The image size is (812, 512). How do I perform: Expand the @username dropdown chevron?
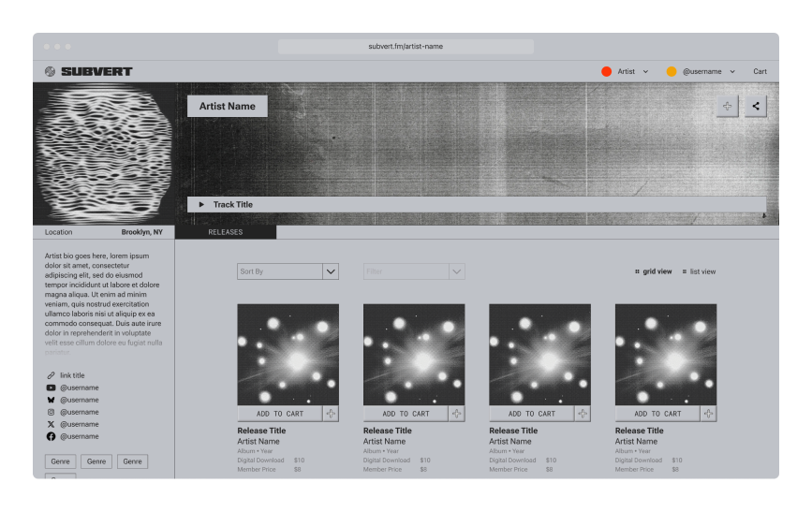pyautogui.click(x=732, y=71)
